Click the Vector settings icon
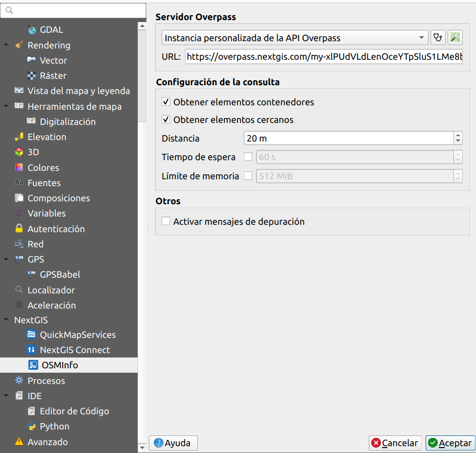 tap(31, 60)
